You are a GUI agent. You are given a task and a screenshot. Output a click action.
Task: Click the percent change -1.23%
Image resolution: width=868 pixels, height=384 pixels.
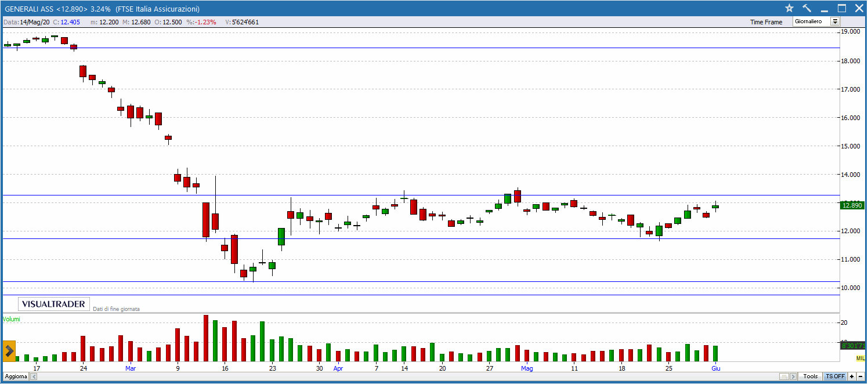[x=201, y=22]
